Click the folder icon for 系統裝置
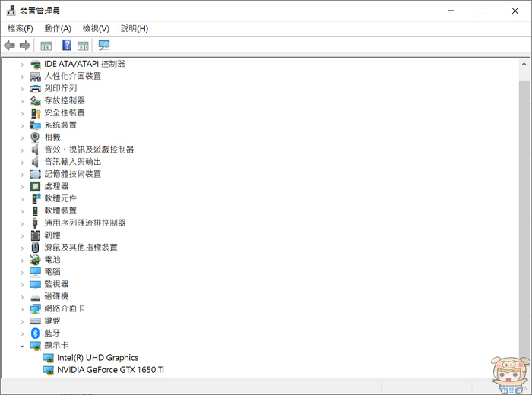This screenshot has height=395, width=532. (x=35, y=125)
